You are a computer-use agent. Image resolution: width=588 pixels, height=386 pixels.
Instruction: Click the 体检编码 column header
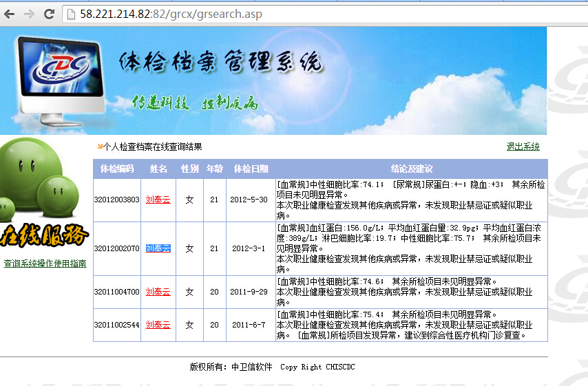tap(117, 169)
